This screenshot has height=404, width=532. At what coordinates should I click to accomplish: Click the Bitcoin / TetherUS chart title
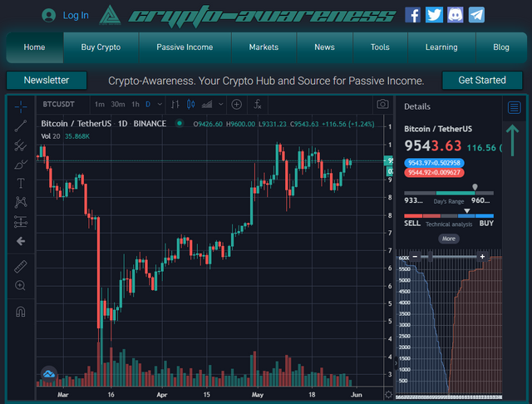pyautogui.click(x=103, y=124)
